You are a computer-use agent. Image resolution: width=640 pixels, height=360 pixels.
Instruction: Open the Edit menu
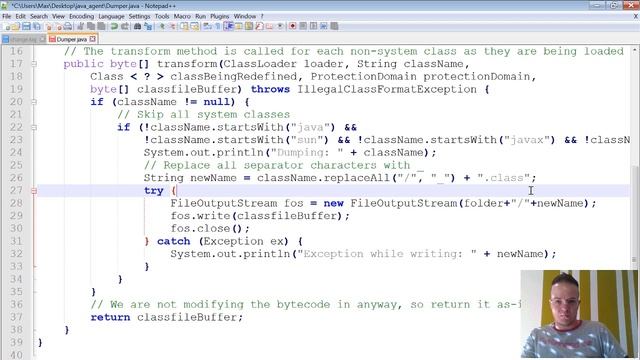(20, 16)
